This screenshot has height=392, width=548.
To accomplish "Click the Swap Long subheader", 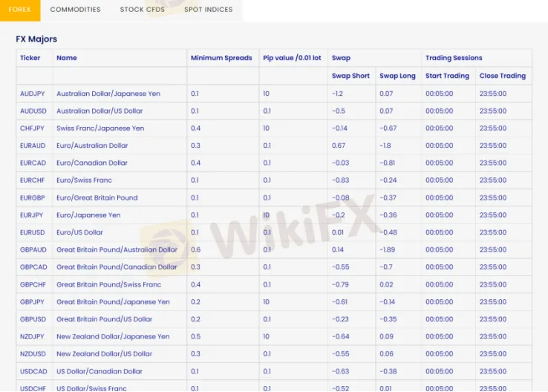I will tap(397, 76).
